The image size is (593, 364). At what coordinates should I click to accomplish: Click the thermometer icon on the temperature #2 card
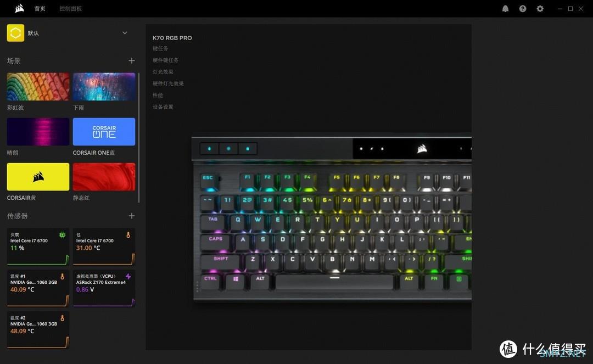[63, 318]
